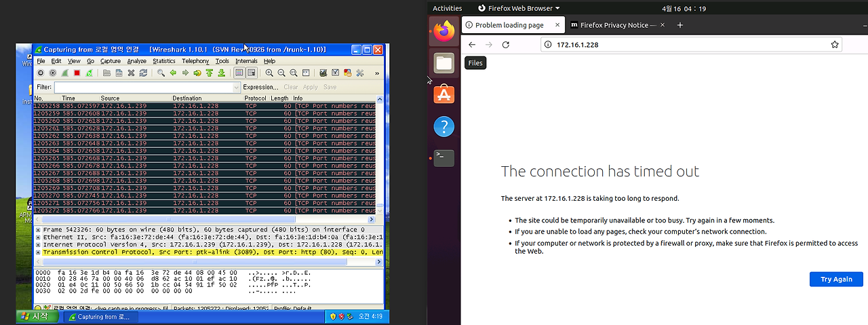This screenshot has width=868, height=325.
Task: Close the Problem loading page tab
Action: tap(557, 25)
